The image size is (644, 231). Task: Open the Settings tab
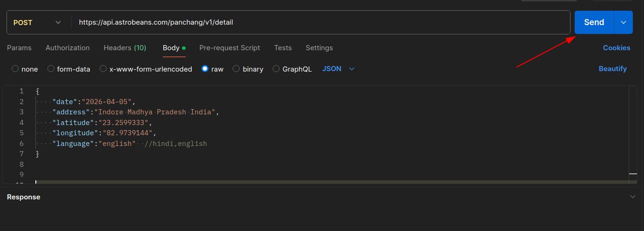(x=319, y=48)
